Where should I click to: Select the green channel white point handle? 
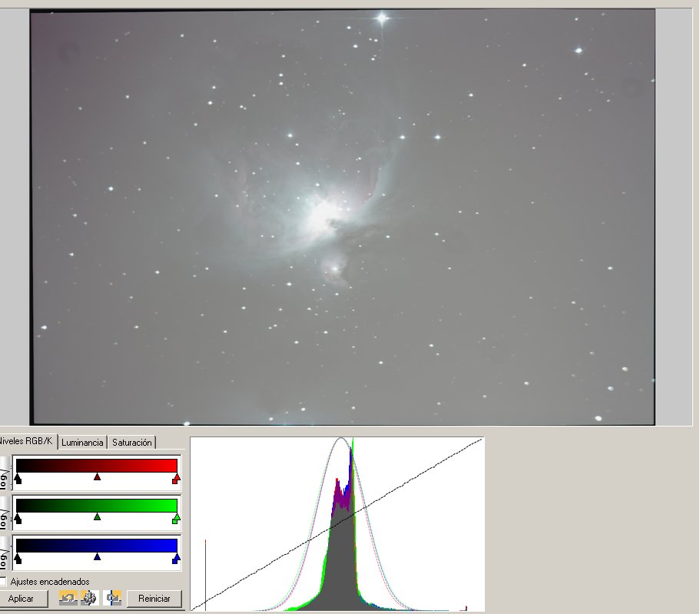(176, 519)
